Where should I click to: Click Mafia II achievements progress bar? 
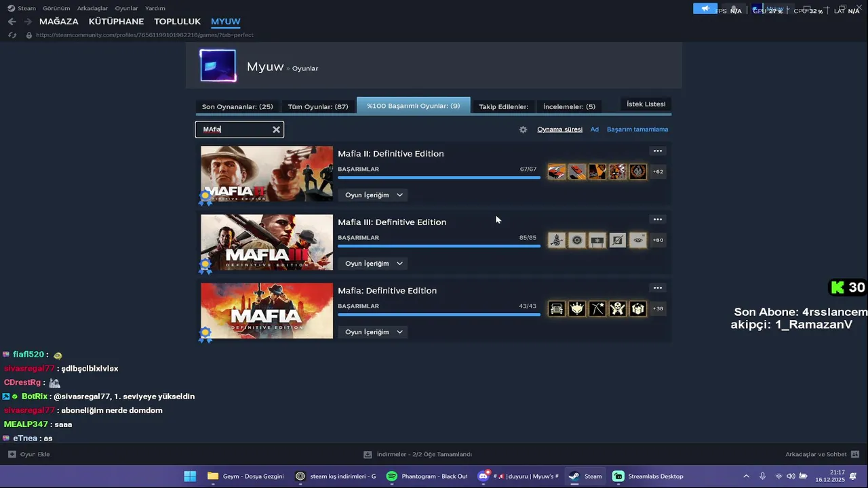(439, 178)
